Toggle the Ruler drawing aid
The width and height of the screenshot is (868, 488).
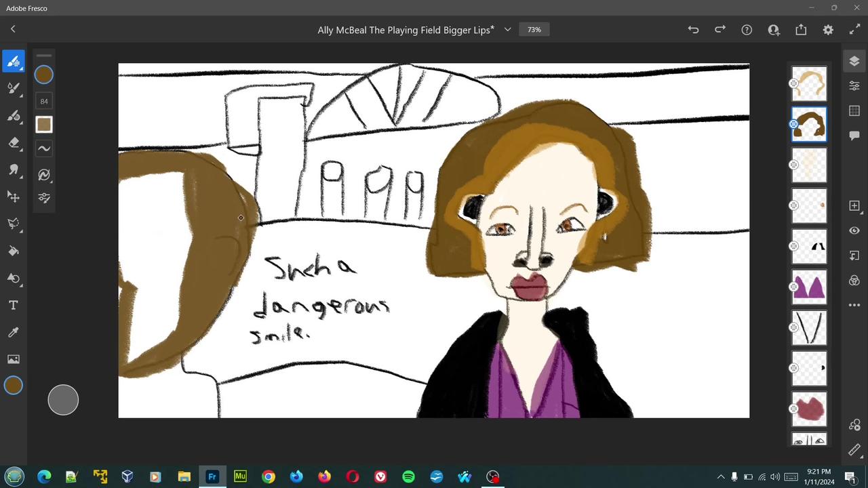coord(854,450)
